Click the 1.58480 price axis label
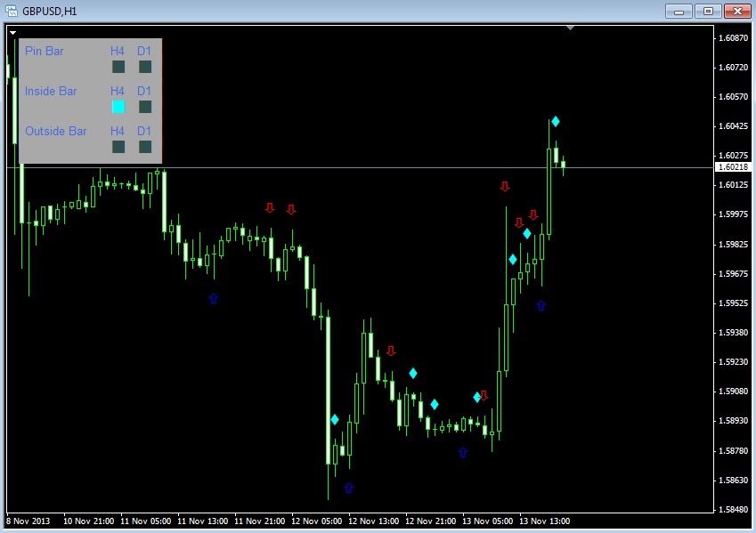756x533 pixels. [733, 509]
